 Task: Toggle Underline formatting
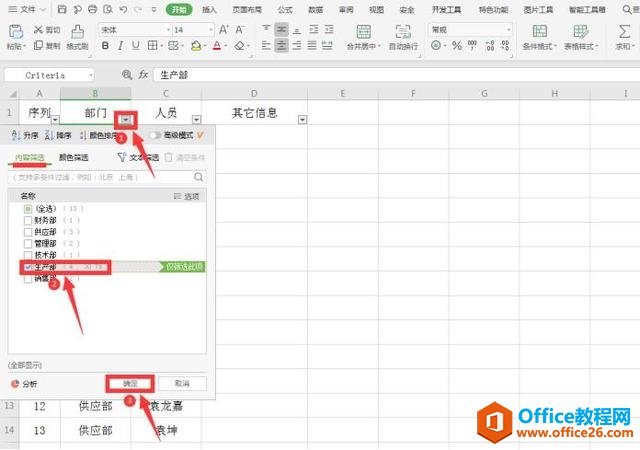point(136,46)
